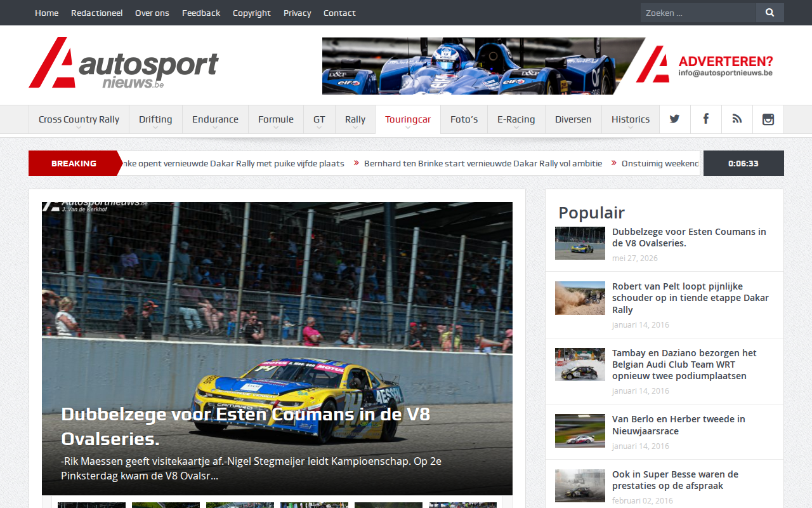The height and width of the screenshot is (508, 812).
Task: Click the Autosportnieuws.be site logo
Action: pyautogui.click(x=124, y=62)
